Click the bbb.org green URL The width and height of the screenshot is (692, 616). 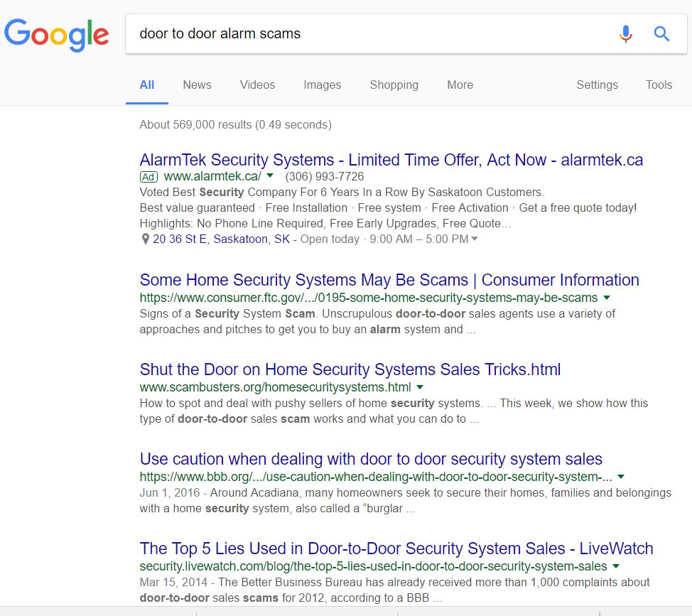pos(376,477)
